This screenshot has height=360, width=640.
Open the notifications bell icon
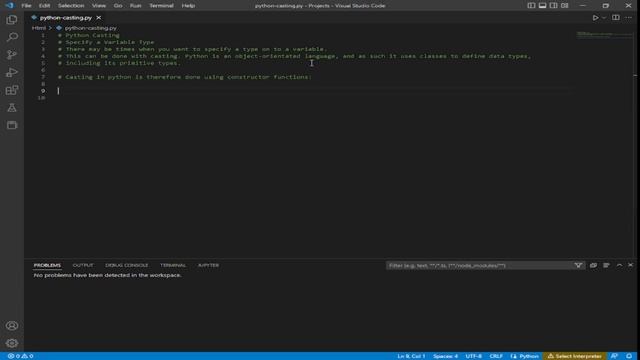coord(629,356)
